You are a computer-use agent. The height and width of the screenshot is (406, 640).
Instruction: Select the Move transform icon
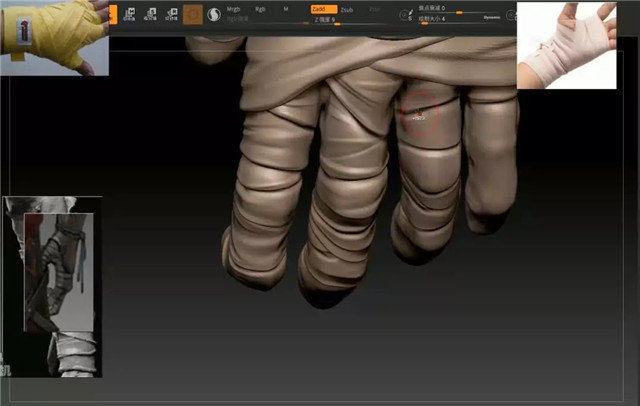click(x=129, y=14)
